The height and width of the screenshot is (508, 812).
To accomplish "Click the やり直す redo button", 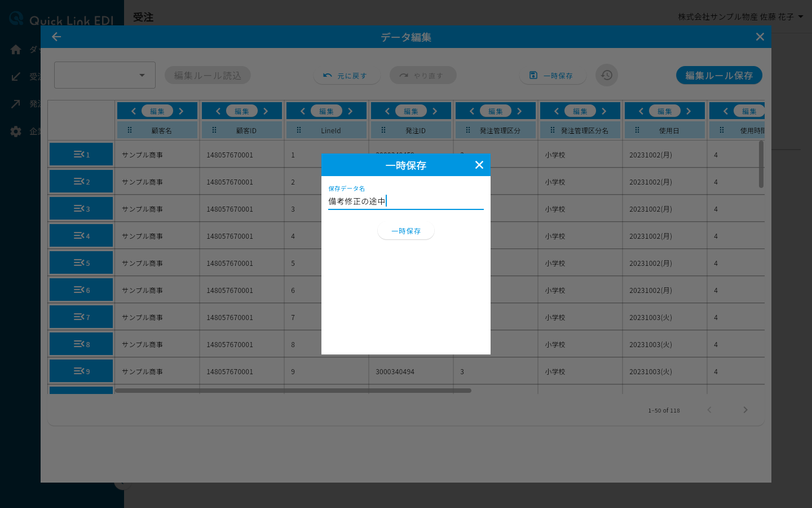I will [423, 75].
